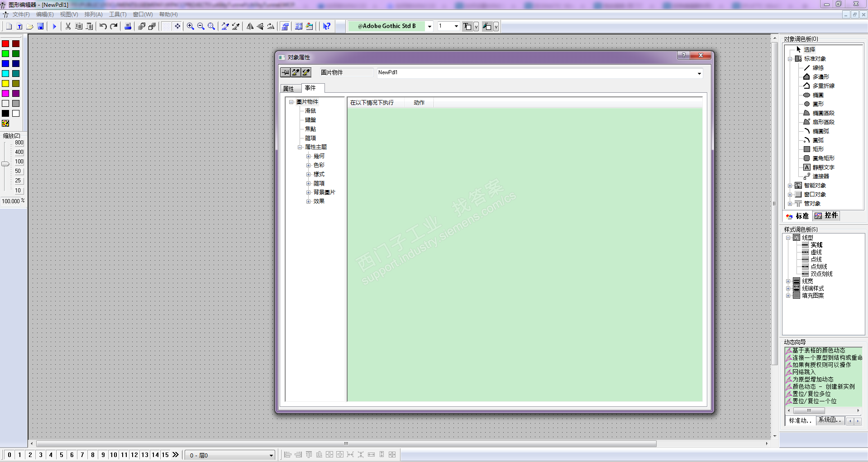Zoom out with the minus magnifier icon
This screenshot has width=868, height=462.
click(x=201, y=26)
